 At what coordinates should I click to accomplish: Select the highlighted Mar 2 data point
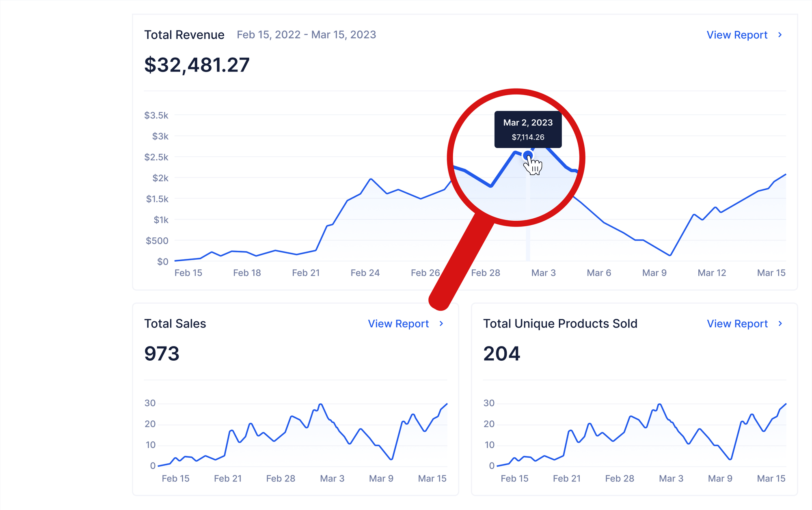point(528,155)
